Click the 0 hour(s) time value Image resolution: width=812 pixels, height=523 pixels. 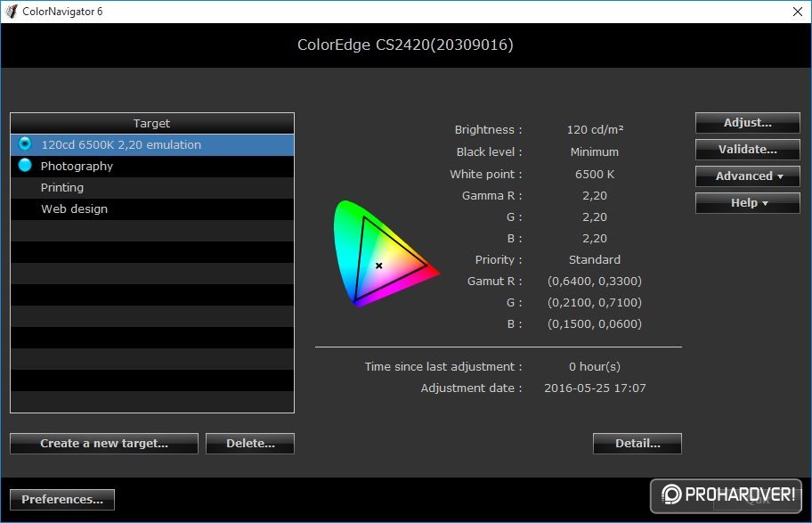pos(595,366)
